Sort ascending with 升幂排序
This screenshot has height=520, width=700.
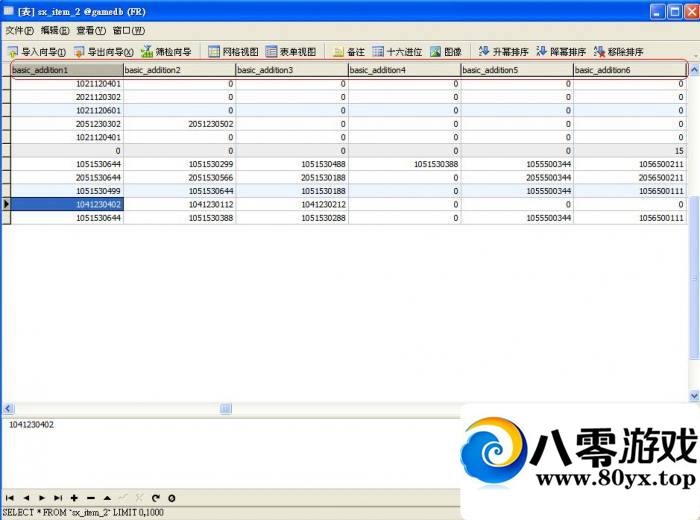[503, 51]
